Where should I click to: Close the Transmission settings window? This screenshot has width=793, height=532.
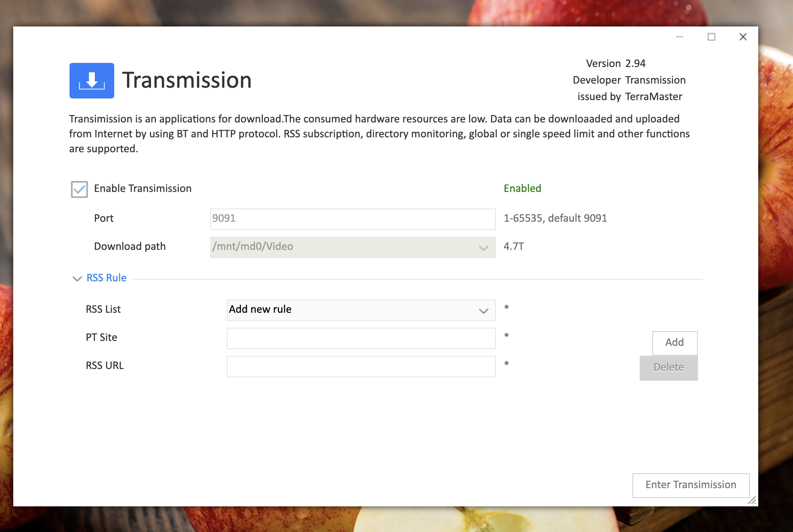tap(743, 37)
